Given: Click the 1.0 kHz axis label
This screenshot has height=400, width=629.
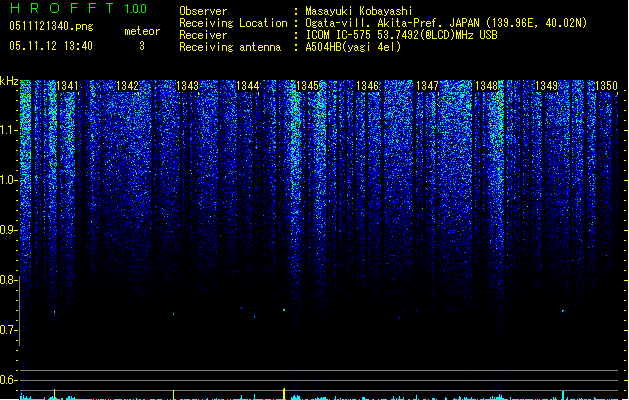Looking at the screenshot, I should pos(8,180).
